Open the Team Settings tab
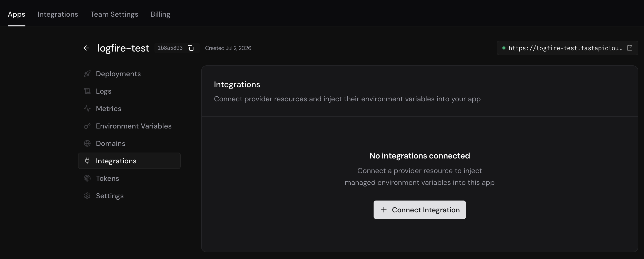The image size is (644, 259). point(114,14)
